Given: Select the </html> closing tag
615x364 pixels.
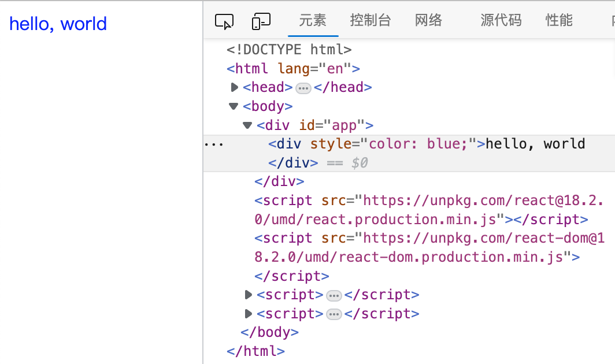Looking at the screenshot, I should pyautogui.click(x=255, y=351).
